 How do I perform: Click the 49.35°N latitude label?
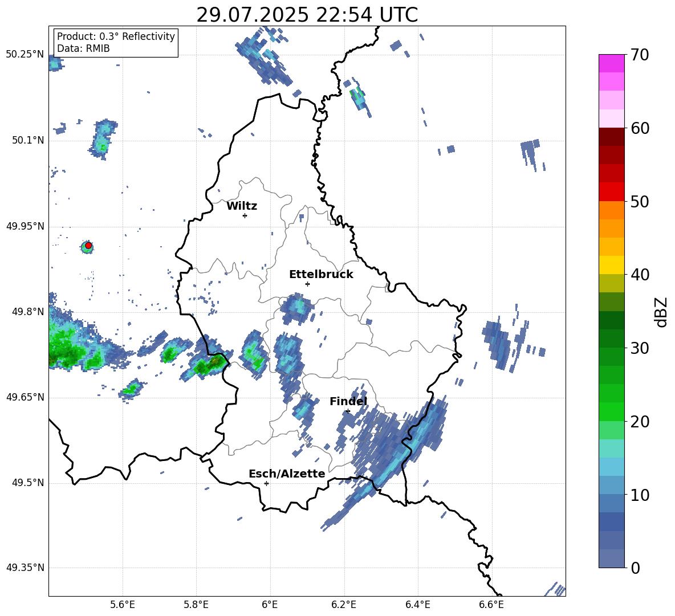25,568
